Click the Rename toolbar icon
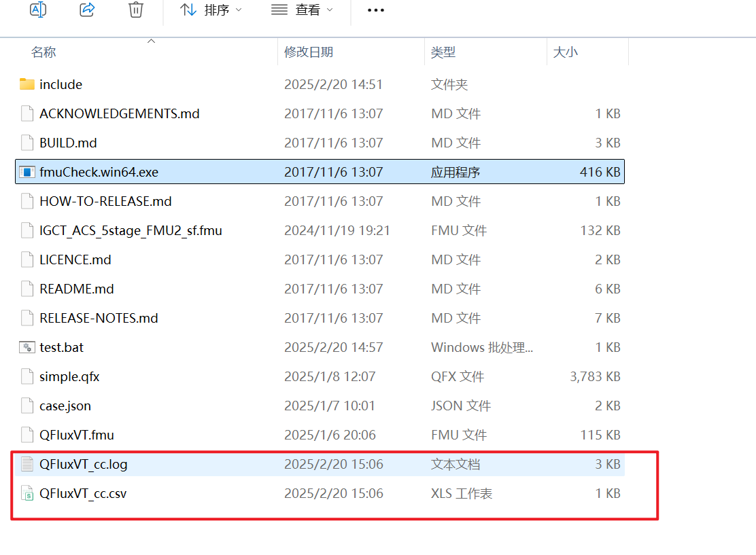The width and height of the screenshot is (756, 555). coord(38,10)
